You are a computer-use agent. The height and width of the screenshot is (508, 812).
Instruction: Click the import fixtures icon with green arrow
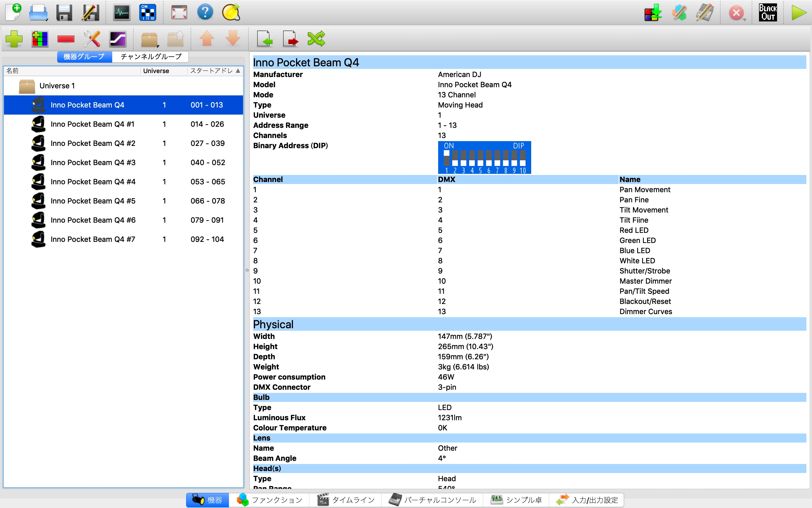click(x=265, y=38)
